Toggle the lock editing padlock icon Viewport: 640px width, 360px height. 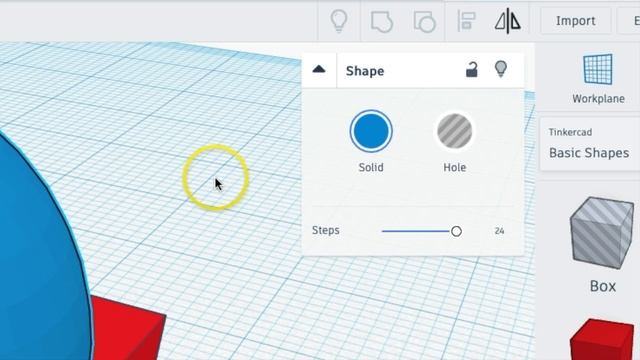tap(472, 70)
